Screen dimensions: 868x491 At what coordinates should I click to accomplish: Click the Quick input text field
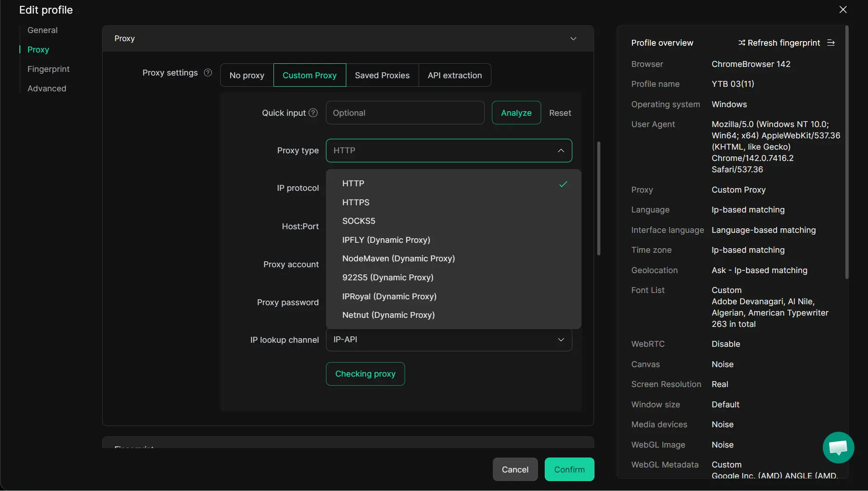click(x=405, y=113)
